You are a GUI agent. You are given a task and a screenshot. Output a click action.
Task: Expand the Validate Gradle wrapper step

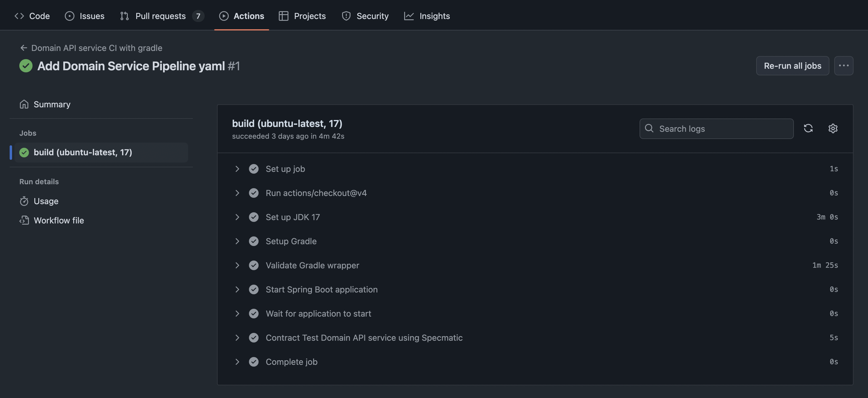tap(237, 265)
